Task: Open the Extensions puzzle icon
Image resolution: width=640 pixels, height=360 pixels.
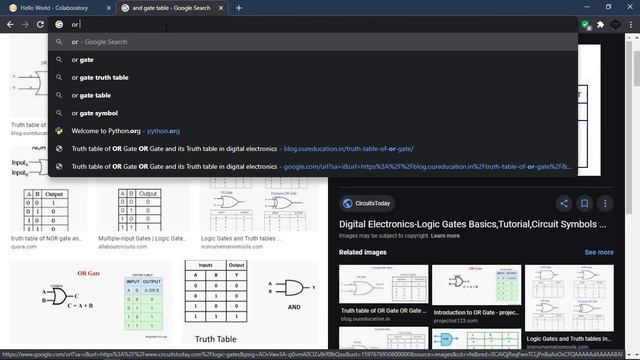Action: point(600,25)
